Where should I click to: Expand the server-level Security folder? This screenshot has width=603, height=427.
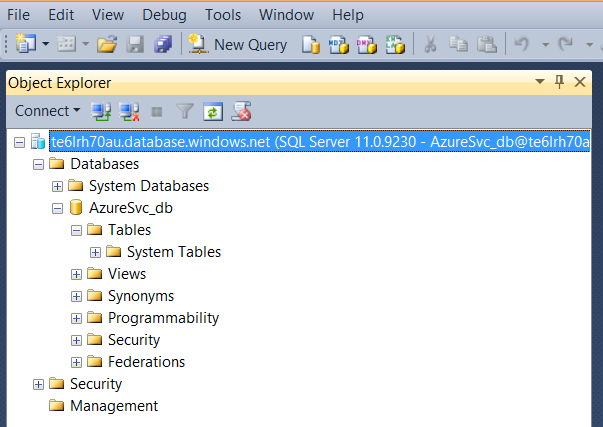[x=38, y=385]
